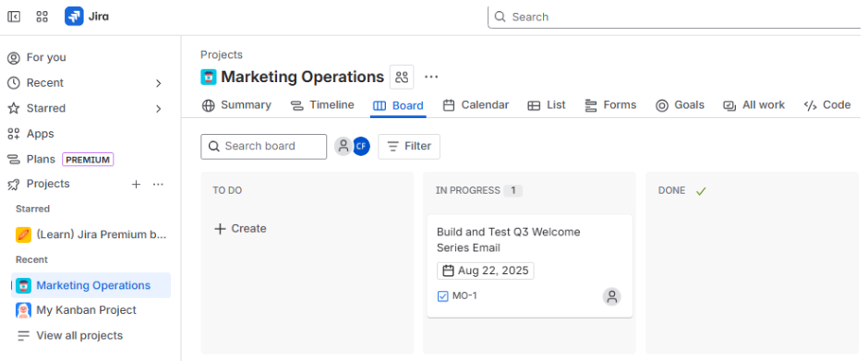The width and height of the screenshot is (868, 361).
Task: Click the green checkmark beside DONE
Action: coord(702,191)
